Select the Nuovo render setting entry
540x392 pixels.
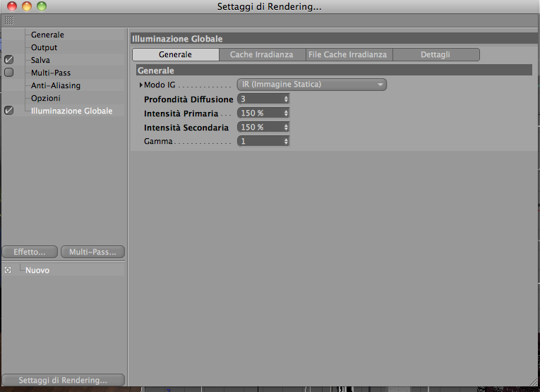pyautogui.click(x=37, y=270)
